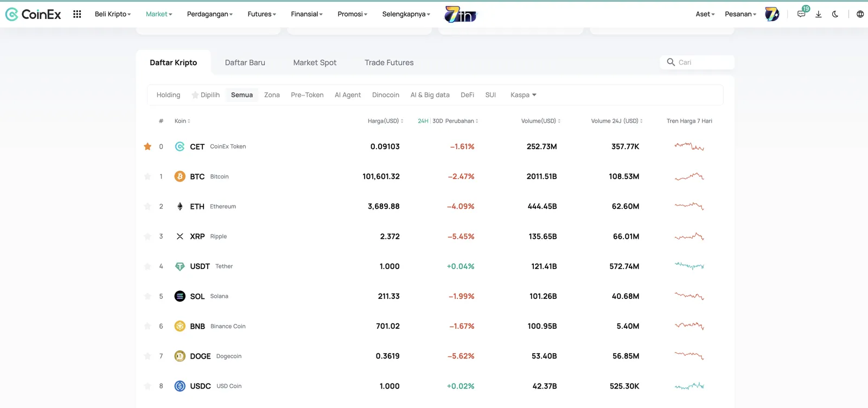868x408 pixels.
Task: Click the Solana coin icon
Action: coord(180,296)
